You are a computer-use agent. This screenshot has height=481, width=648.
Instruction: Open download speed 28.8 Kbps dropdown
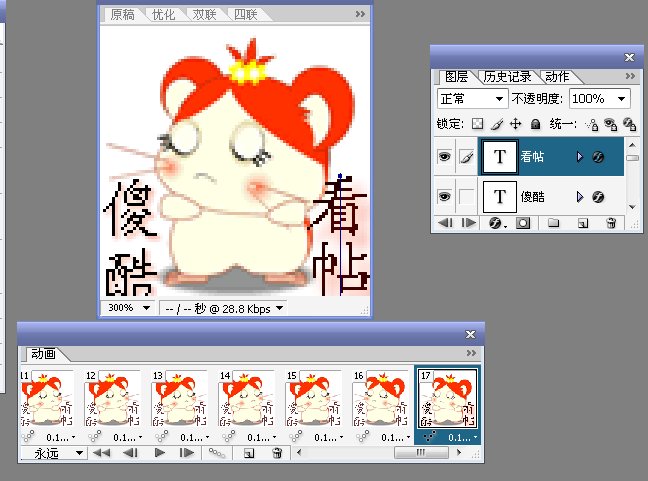tap(279, 308)
